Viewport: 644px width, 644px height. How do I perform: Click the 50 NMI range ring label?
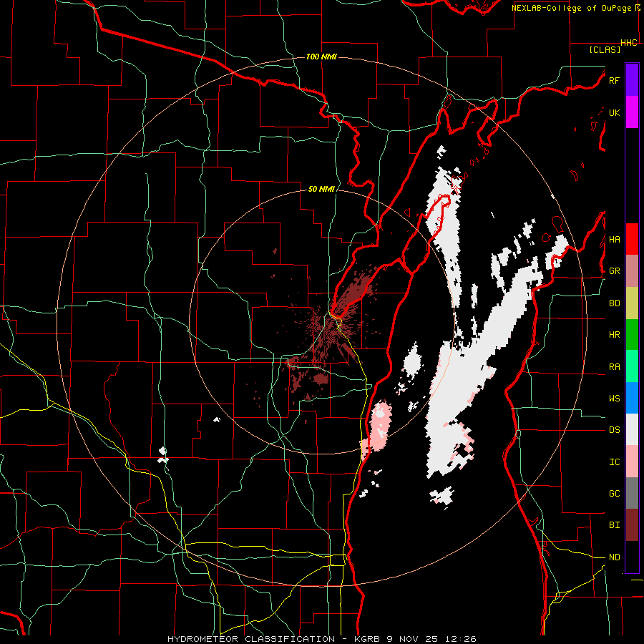coord(321,189)
